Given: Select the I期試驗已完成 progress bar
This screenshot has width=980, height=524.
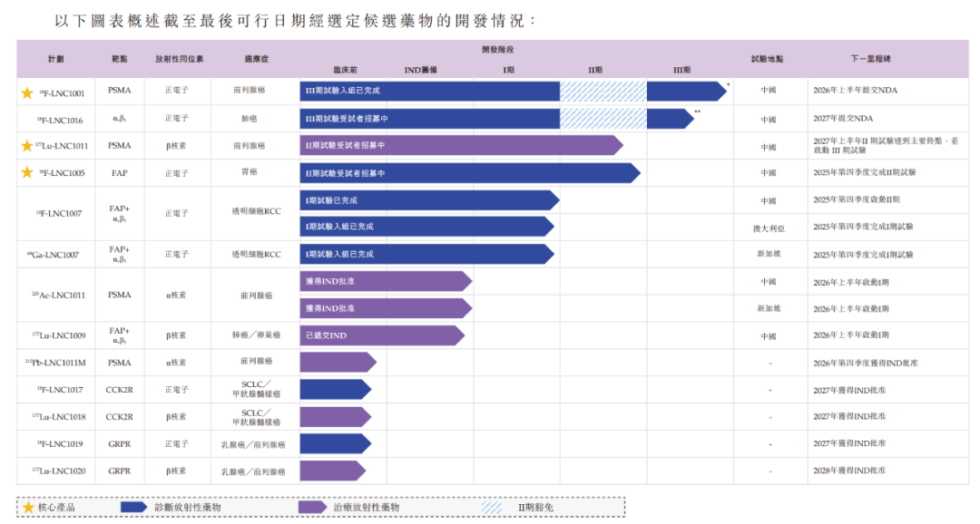Looking at the screenshot, I should 429,200.
